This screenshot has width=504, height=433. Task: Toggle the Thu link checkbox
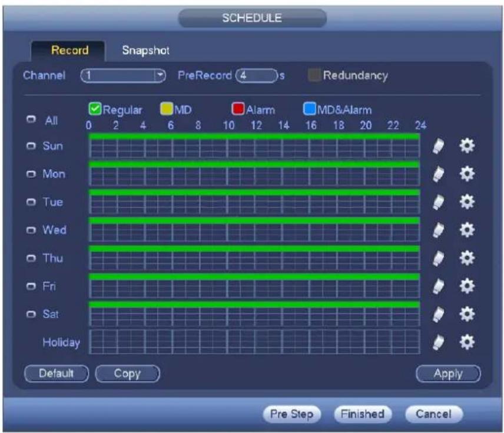tap(31, 258)
